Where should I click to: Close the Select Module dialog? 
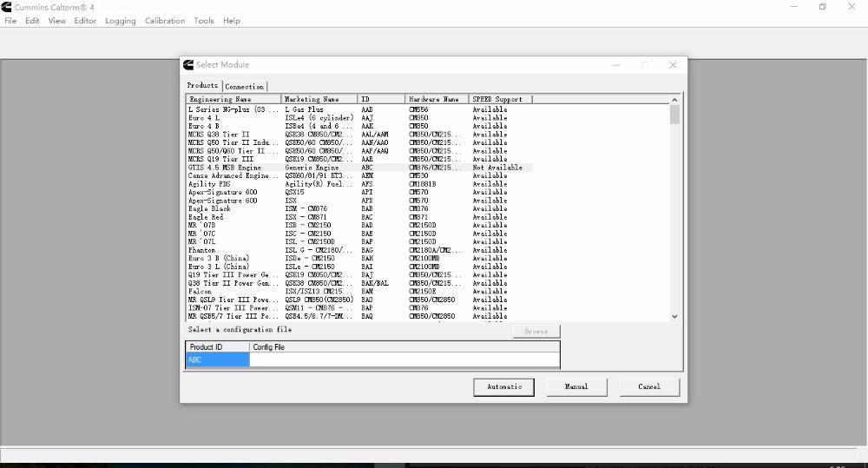[x=672, y=65]
